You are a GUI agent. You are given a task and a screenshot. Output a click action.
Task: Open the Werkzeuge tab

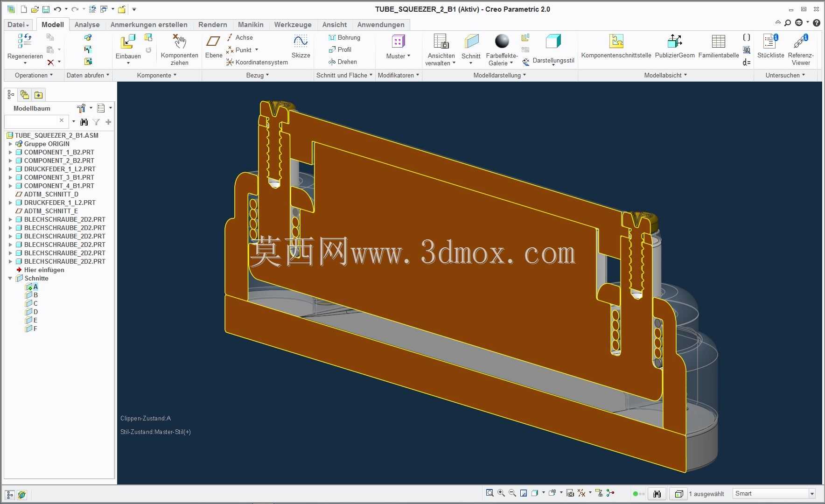point(293,25)
